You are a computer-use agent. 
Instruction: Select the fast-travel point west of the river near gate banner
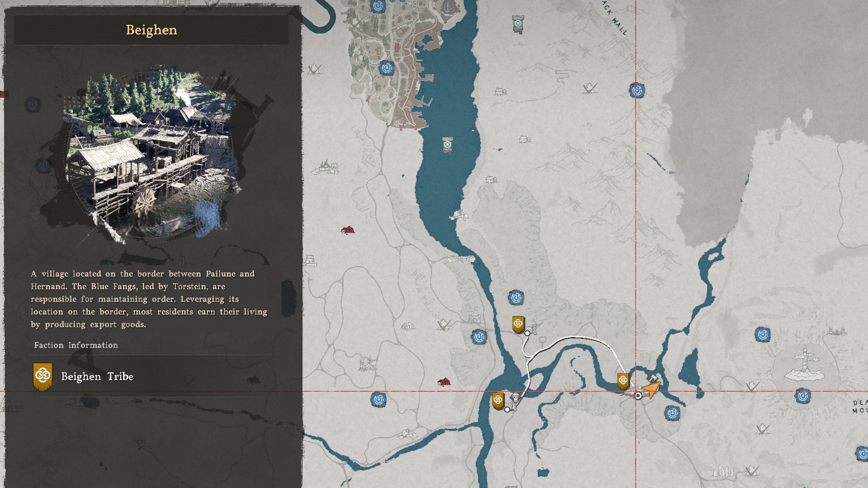click(x=479, y=337)
